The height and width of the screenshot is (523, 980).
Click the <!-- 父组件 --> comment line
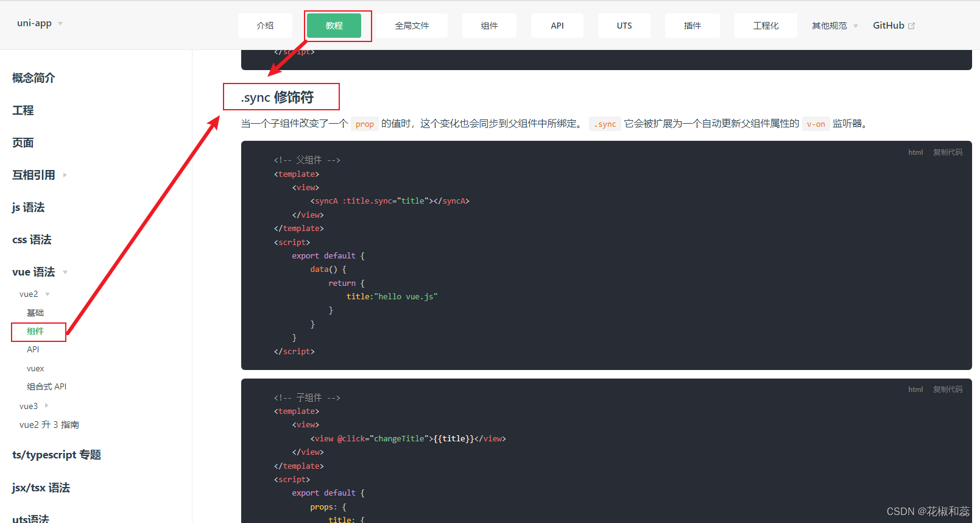tap(307, 160)
